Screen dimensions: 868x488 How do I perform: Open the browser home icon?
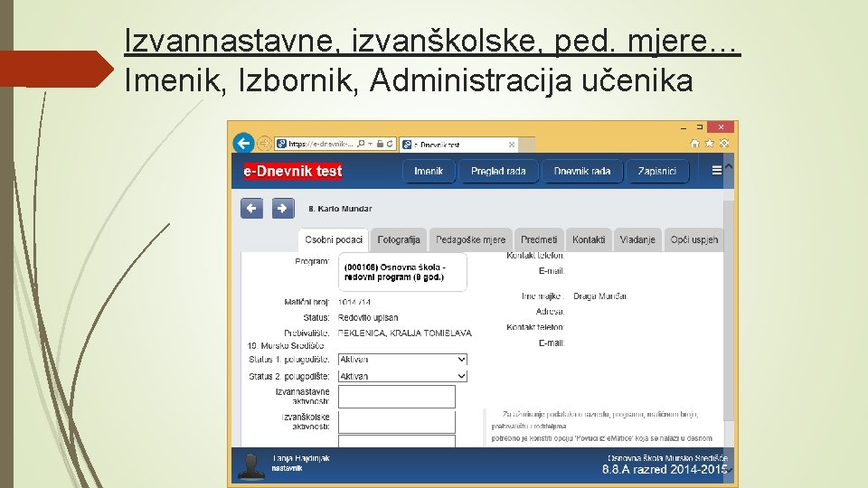(694, 144)
